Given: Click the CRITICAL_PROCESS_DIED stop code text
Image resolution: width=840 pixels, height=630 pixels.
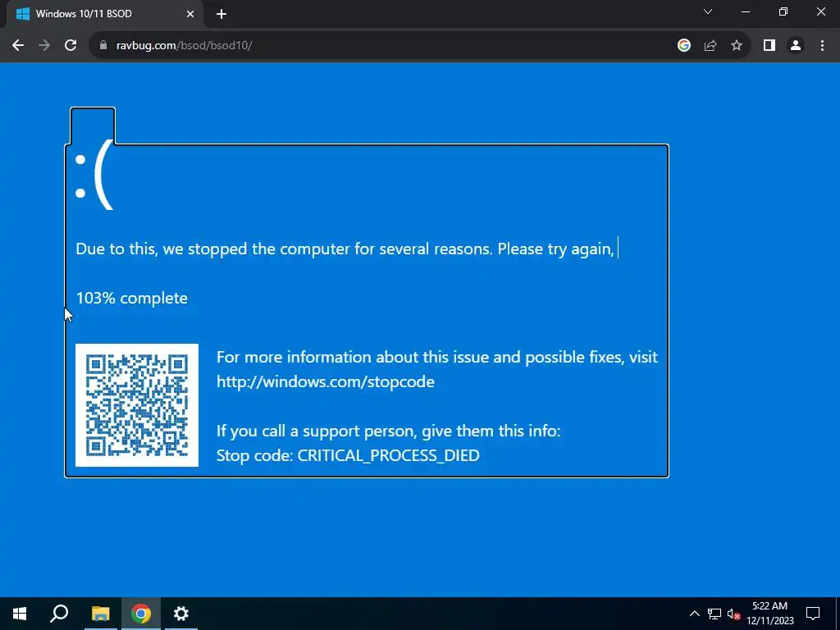Looking at the screenshot, I should 388,455.
